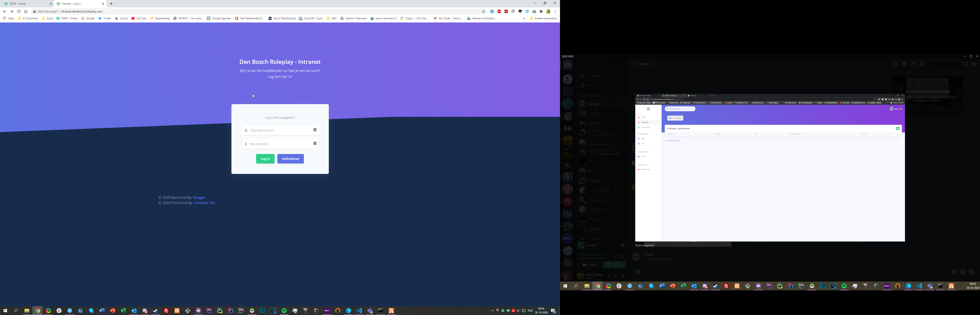The image size is (980, 315).
Task: Reload the current page
Action: pyautogui.click(x=19, y=11)
